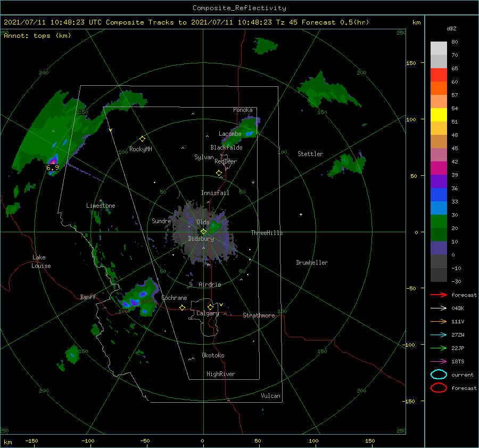Select the yellow radar site marker near Didsbury
Screen dimensions: 479x448
(203, 232)
